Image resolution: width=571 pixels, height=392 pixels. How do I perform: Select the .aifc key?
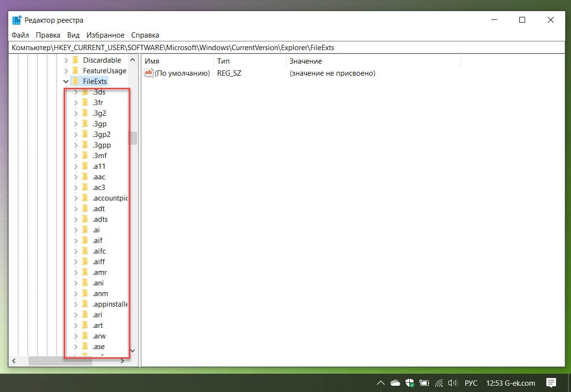[x=99, y=251]
